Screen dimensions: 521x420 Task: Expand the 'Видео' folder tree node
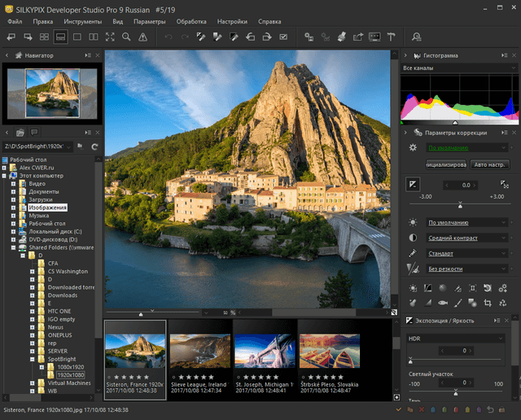14,183
